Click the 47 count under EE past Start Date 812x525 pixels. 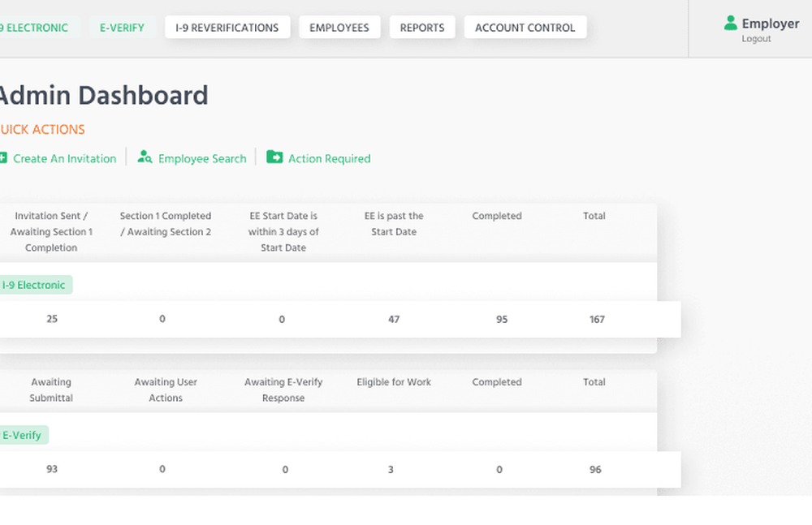(394, 320)
